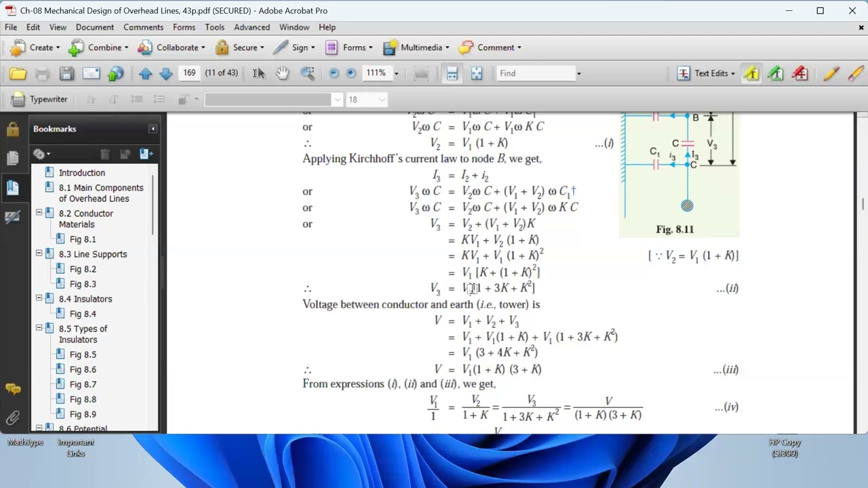The height and width of the screenshot is (488, 868).
Task: Go to next page with down arrow
Action: coord(165,73)
